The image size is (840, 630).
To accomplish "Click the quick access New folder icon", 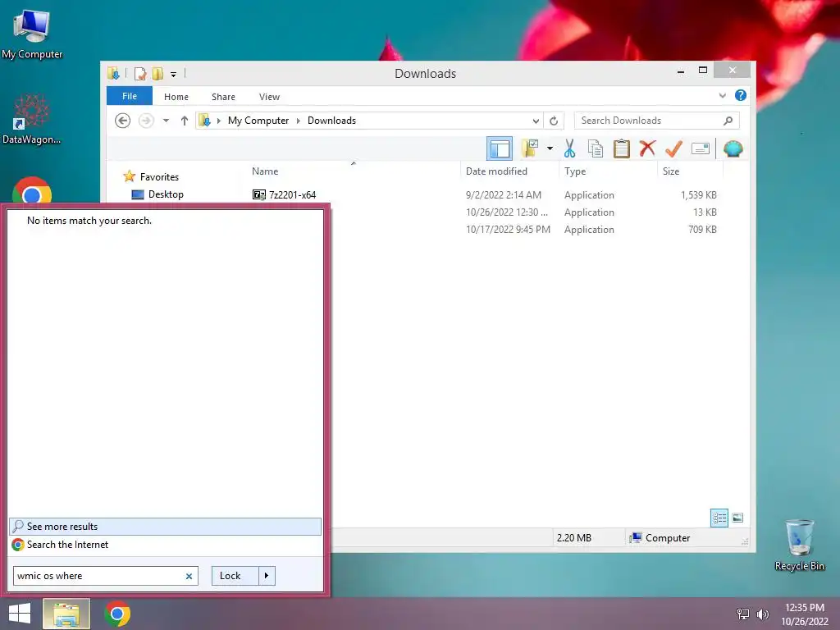I will coord(157,73).
